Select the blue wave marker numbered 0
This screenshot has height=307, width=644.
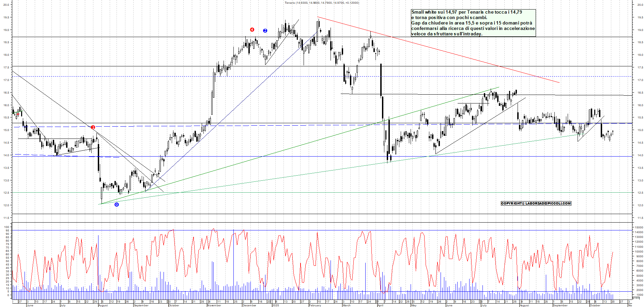(x=117, y=205)
